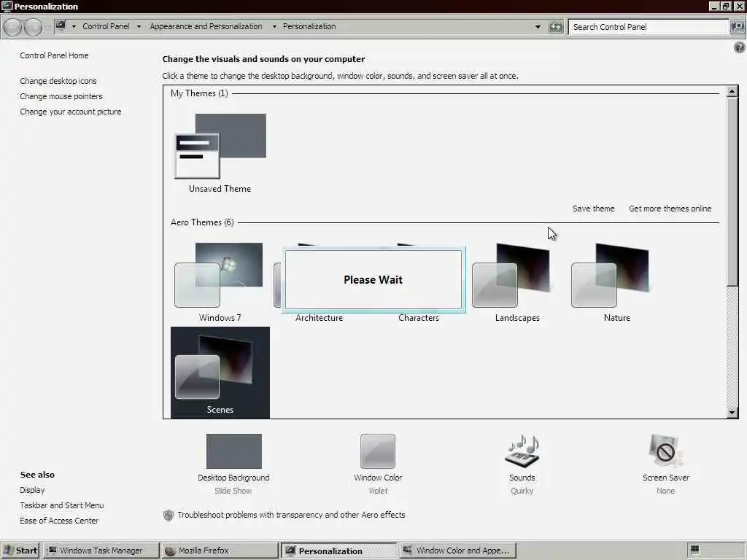Image resolution: width=747 pixels, height=560 pixels.
Task: Open Change mouse pointers link
Action: 61,96
